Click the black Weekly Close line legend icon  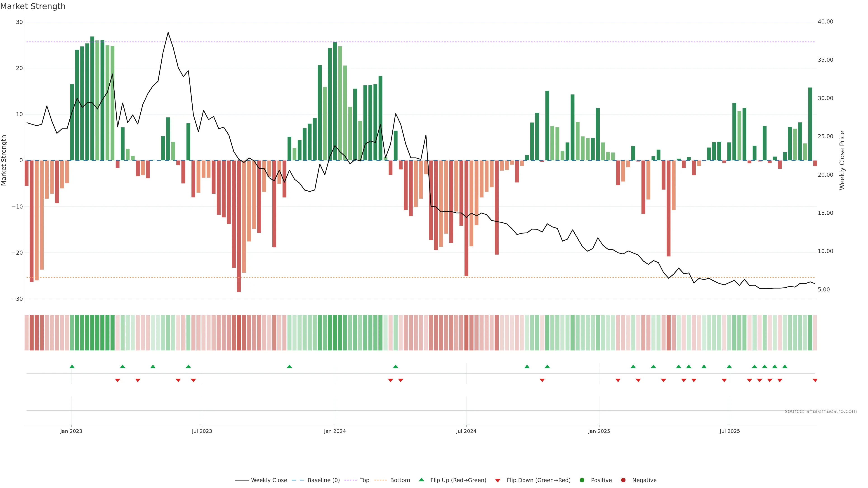[242, 480]
